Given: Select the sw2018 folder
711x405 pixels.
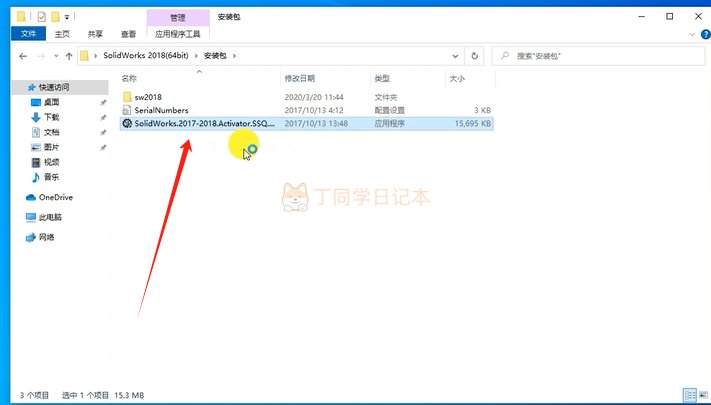Looking at the screenshot, I should pos(148,97).
